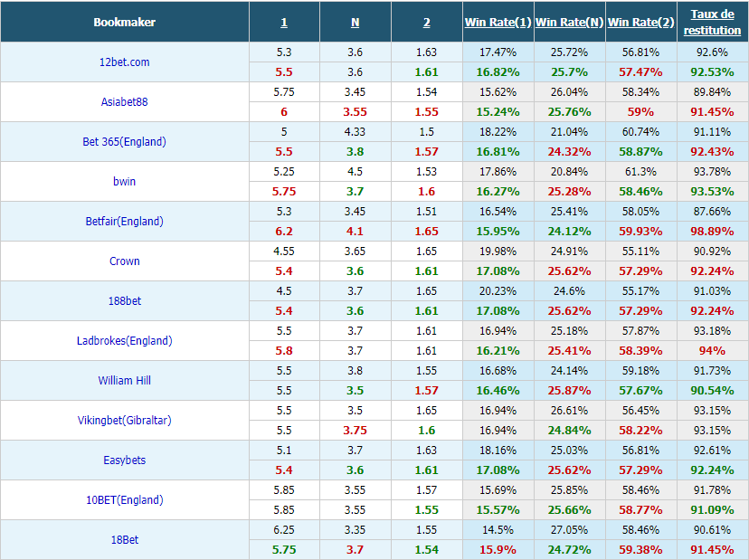749x560 pixels.
Task: Select Betfair's 98.89% restitution value
Action: pyautogui.click(x=712, y=232)
